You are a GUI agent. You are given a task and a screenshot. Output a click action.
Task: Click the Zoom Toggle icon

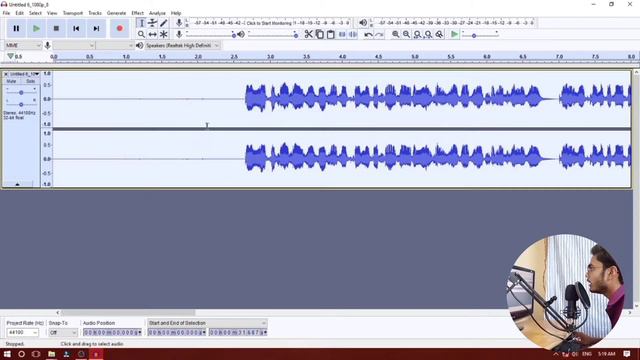(x=439, y=35)
